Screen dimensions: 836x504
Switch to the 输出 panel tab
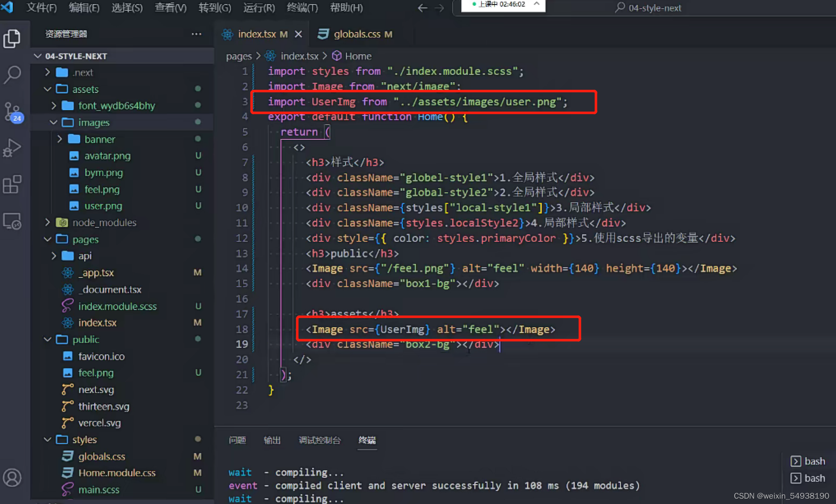pyautogui.click(x=272, y=441)
